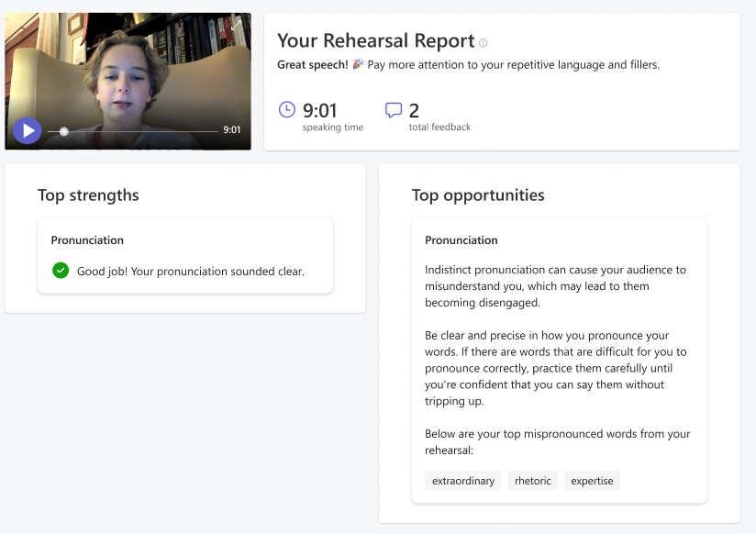The height and width of the screenshot is (534, 756).
Task: Click the total feedback speech bubble icon
Action: pos(394,110)
